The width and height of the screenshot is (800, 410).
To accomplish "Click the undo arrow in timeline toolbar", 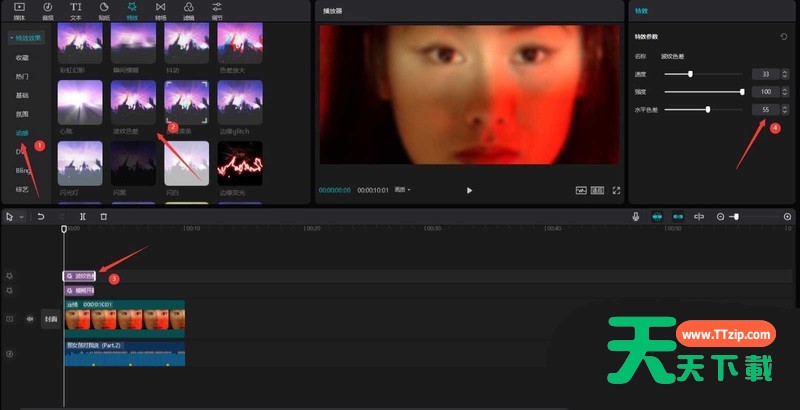I will (41, 216).
